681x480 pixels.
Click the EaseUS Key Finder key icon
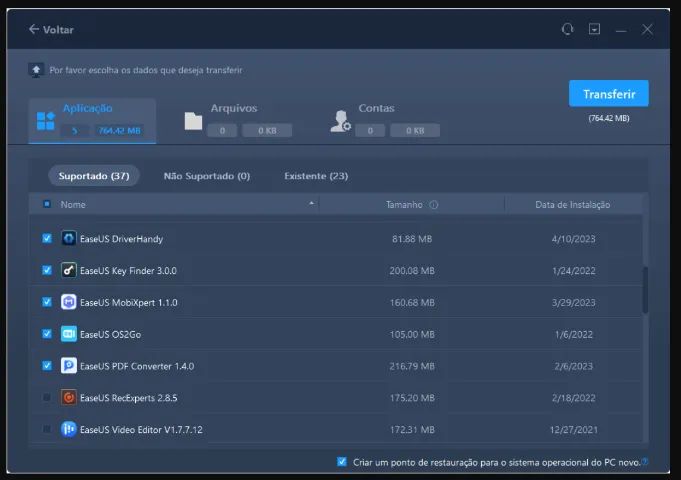(x=69, y=270)
